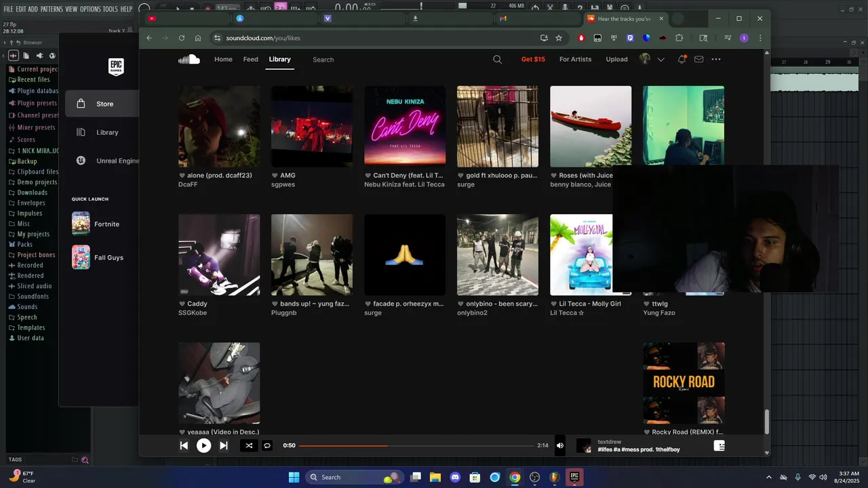Screen dimensions: 868x488
Task: Expand Plugin presets folder in FL browser
Action: pyautogui.click(x=33, y=103)
